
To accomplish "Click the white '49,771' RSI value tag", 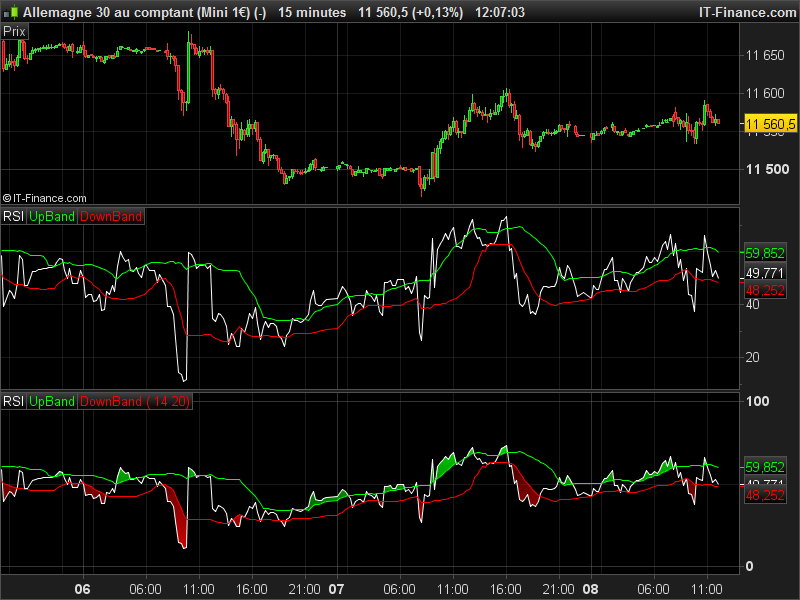I will 765,273.
